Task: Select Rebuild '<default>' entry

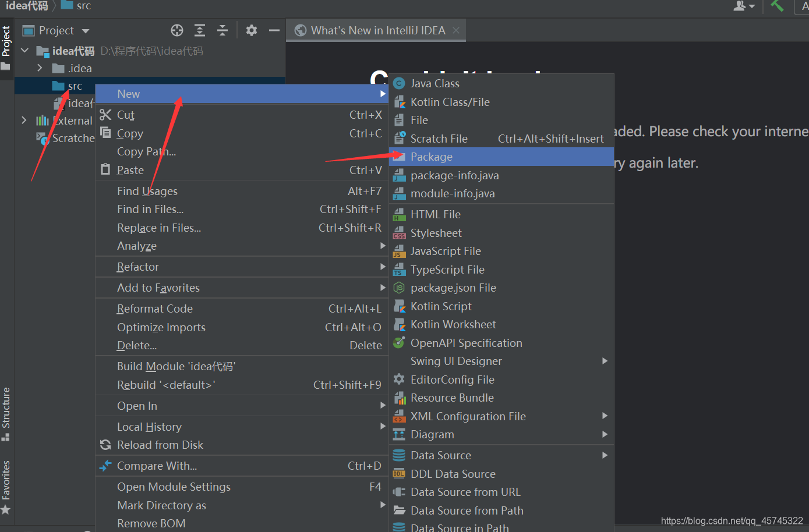Action: (242, 385)
